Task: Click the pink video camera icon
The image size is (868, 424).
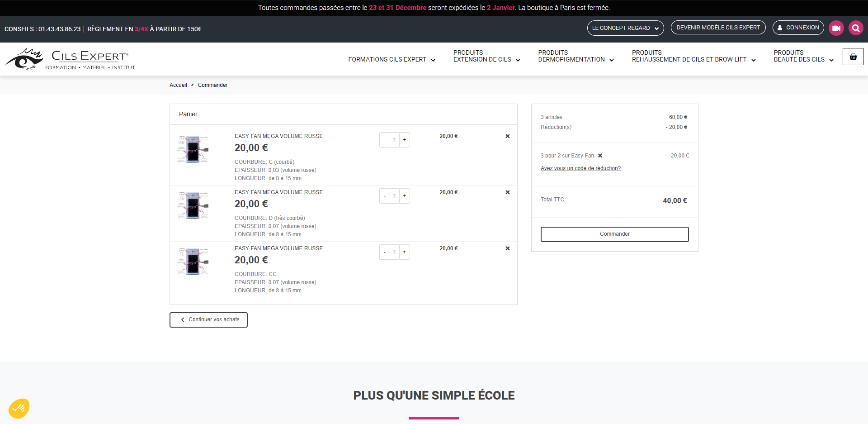Action: [836, 28]
